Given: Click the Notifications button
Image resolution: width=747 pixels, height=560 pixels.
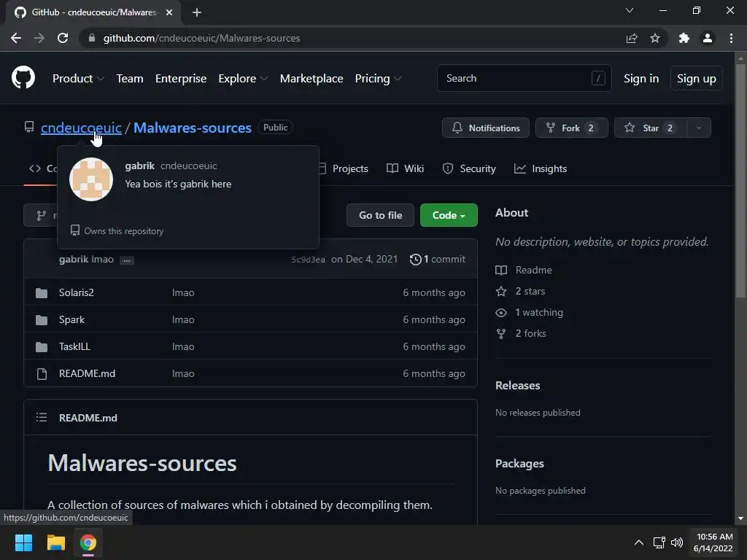Looking at the screenshot, I should click(485, 128).
